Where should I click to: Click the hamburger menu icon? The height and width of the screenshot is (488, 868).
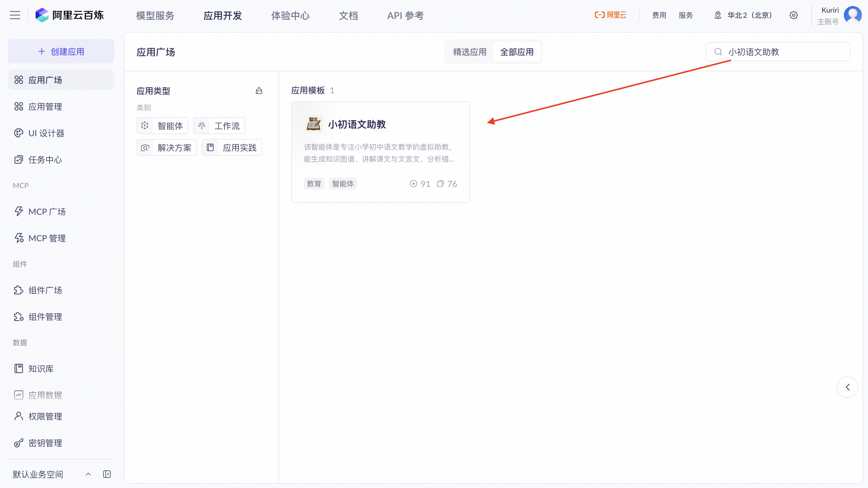15,15
